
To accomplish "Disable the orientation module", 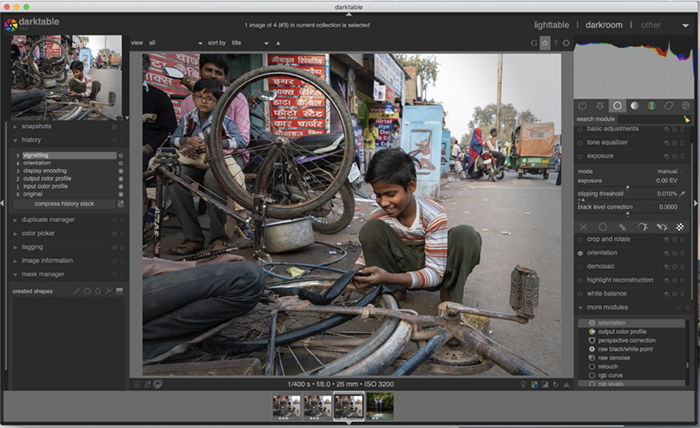I will [x=580, y=253].
